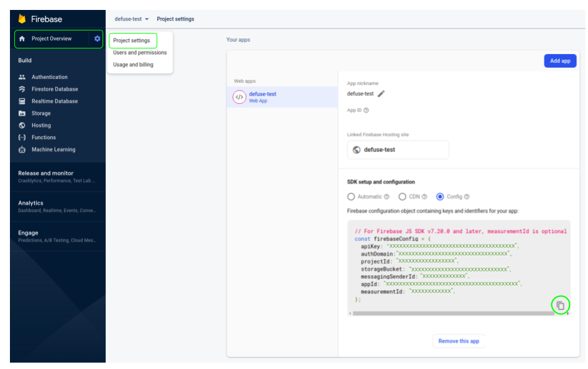This screenshot has width=588, height=369.
Task: Click the Authentication people icon
Action: coord(22,77)
